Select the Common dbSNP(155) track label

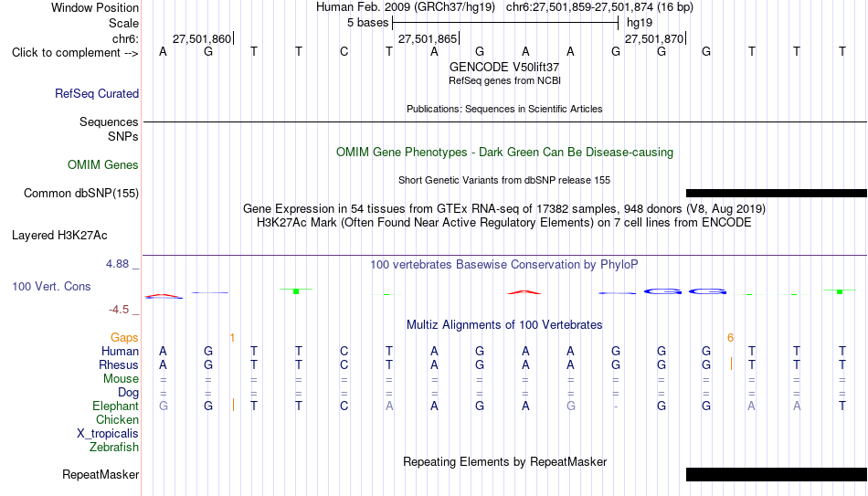tap(80, 194)
